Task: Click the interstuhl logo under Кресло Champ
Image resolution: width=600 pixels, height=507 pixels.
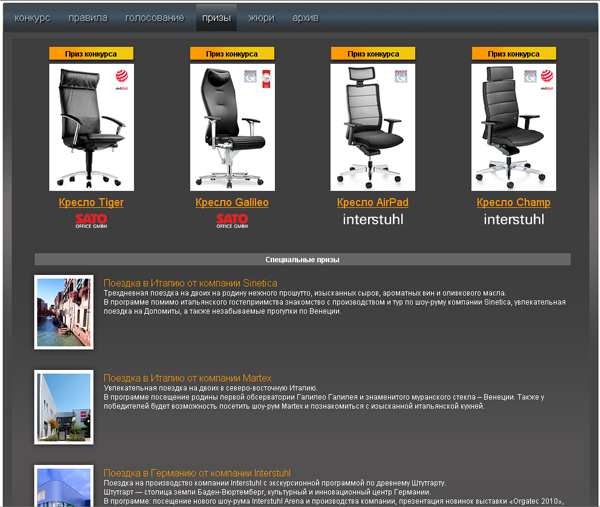Action: click(x=513, y=219)
